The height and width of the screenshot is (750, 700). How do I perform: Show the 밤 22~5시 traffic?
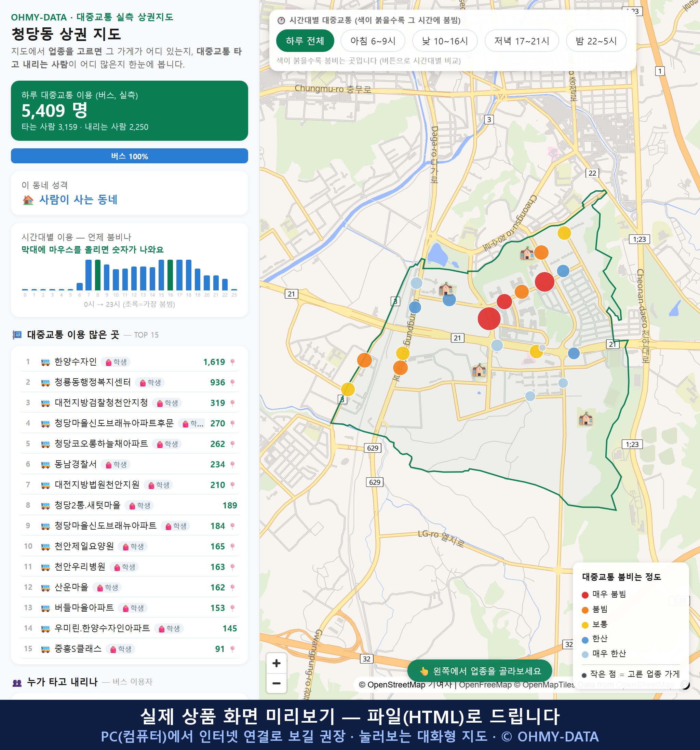pos(596,41)
